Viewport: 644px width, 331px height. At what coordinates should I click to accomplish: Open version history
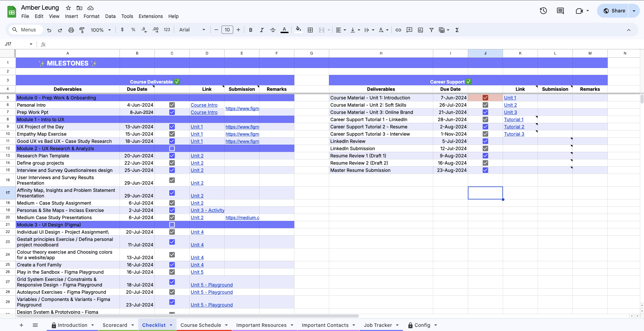click(x=543, y=11)
